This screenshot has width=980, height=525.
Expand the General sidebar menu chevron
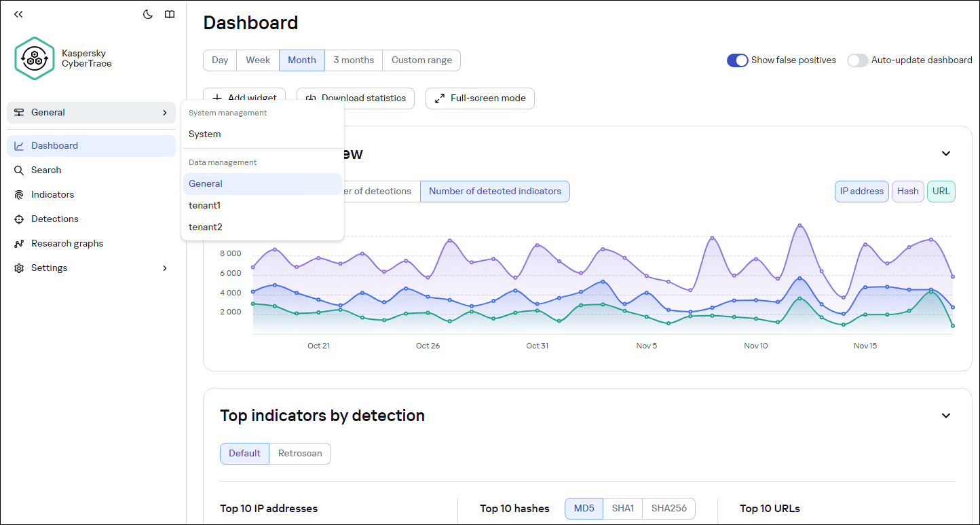point(165,113)
